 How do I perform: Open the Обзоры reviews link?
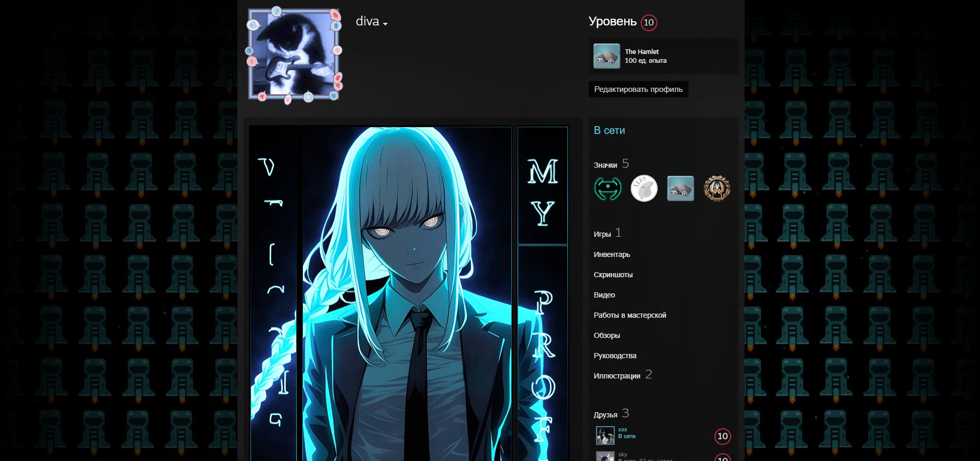click(607, 335)
